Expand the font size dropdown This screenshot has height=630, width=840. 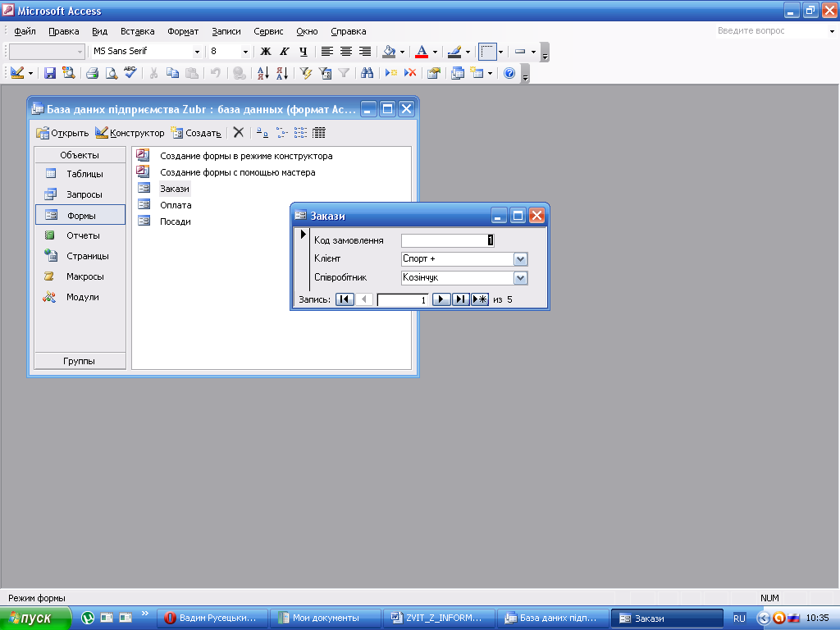(245, 52)
